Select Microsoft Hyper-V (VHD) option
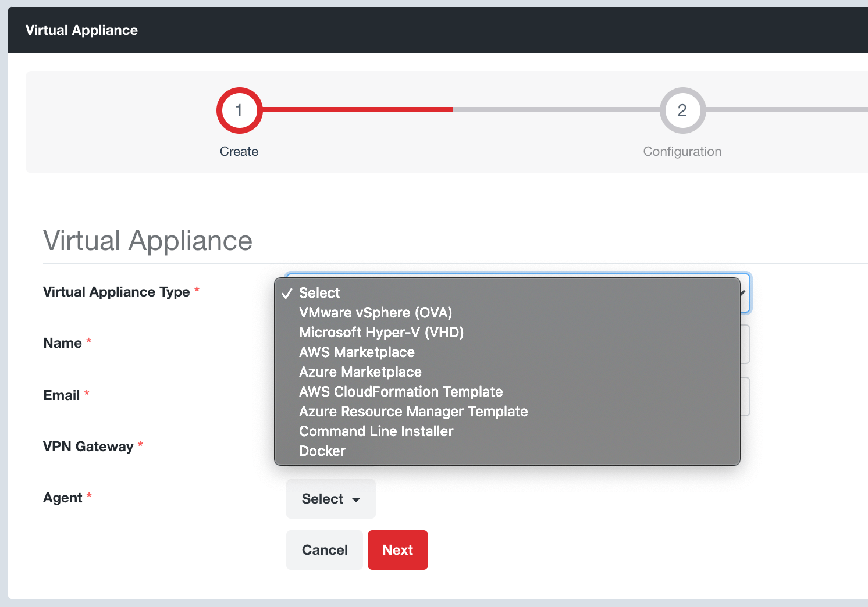This screenshot has width=868, height=607. (x=507, y=333)
